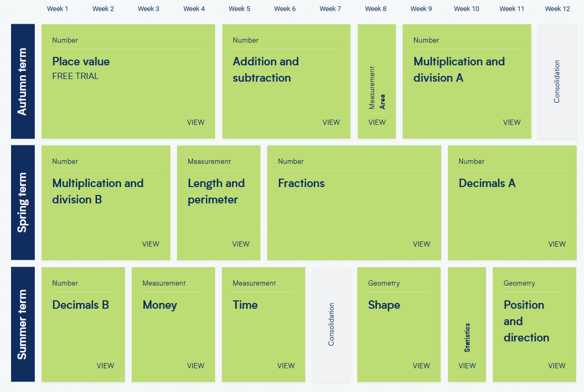Click VIEW on Fractions card
Screen dimensions: 584x392
421,244
